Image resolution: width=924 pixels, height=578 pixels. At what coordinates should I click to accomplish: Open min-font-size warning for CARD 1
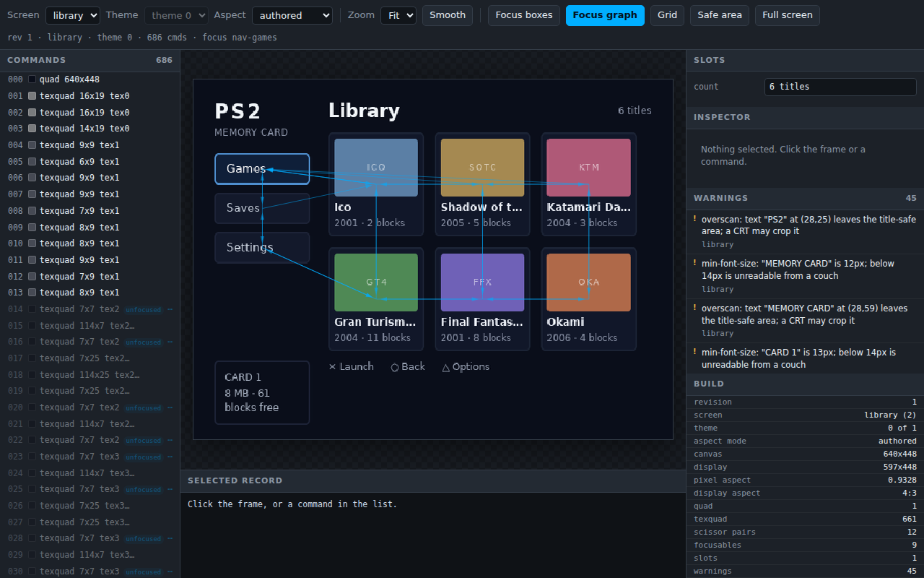(x=805, y=358)
